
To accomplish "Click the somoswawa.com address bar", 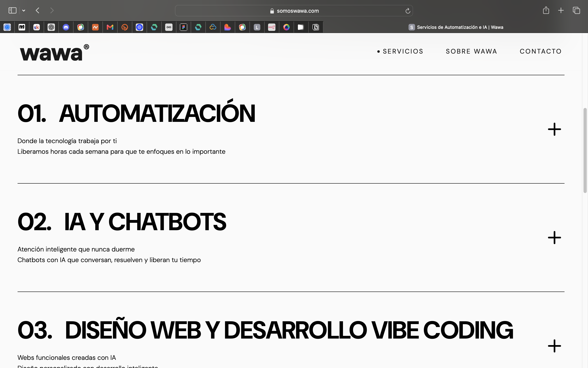I will (294, 11).
